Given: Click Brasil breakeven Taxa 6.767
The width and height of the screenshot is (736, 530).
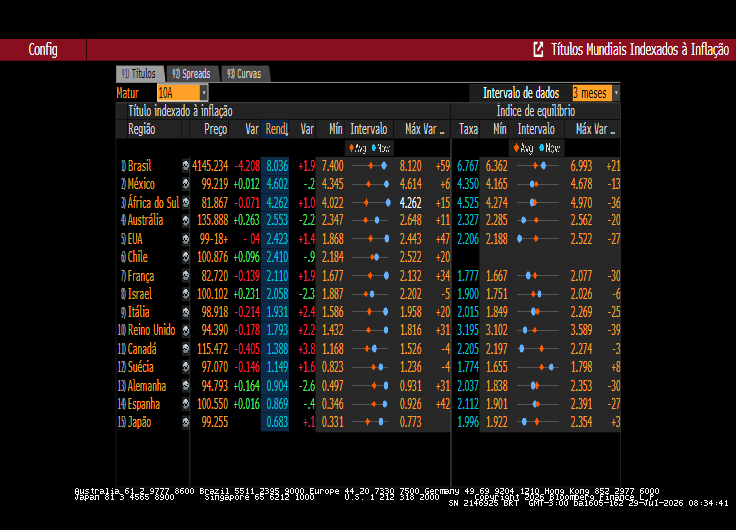Looking at the screenshot, I should click(468, 166).
